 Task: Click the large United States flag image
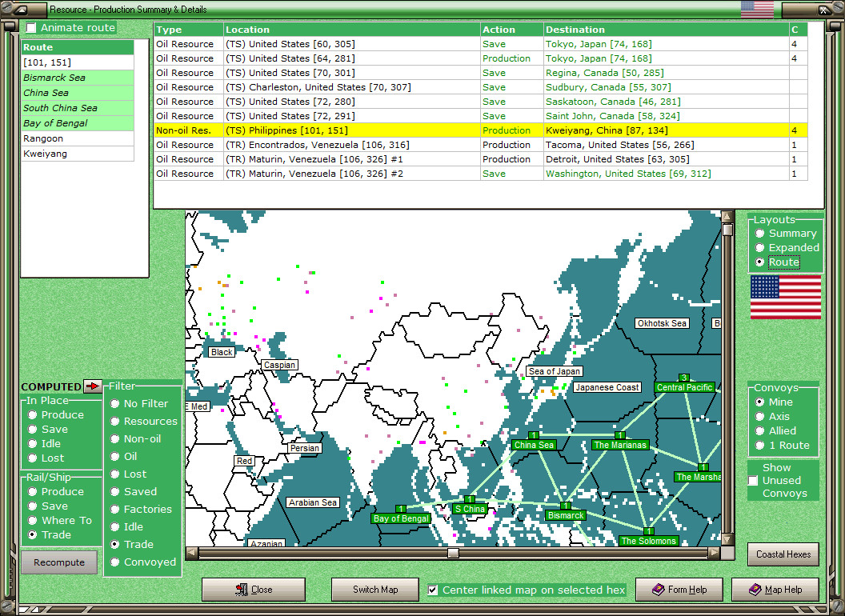coord(785,298)
